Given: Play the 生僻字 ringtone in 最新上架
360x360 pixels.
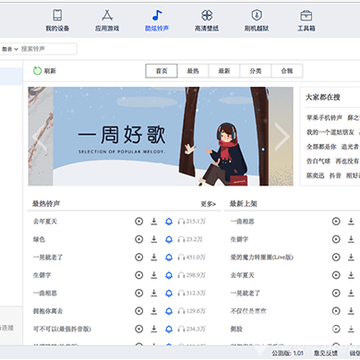Looking at the screenshot, I should click(336, 239).
